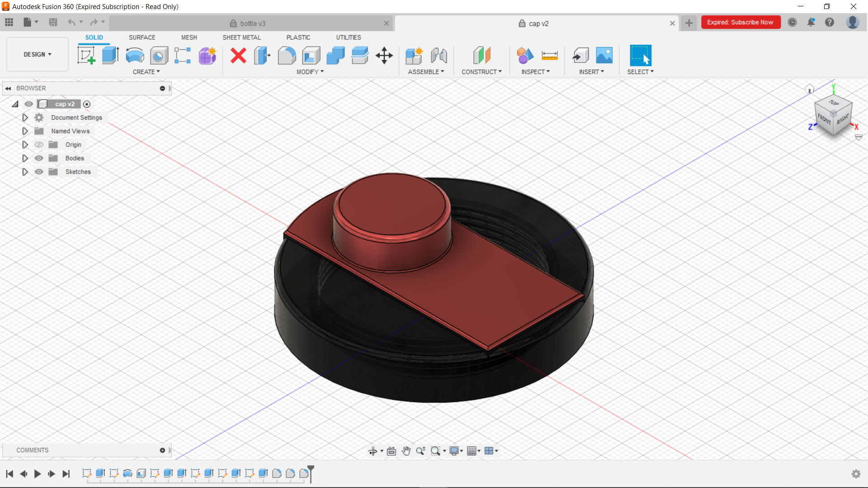The image size is (868, 488).
Task: Activate the Move/Copy tool
Action: (x=384, y=56)
